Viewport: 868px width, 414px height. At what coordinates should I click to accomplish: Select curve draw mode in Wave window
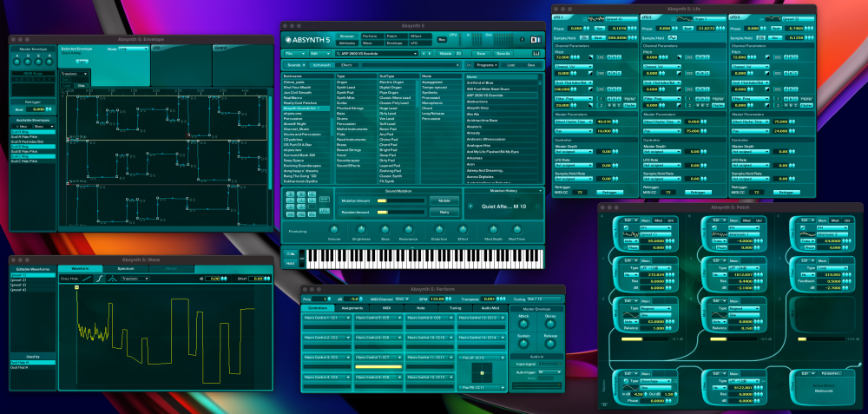pos(102,279)
